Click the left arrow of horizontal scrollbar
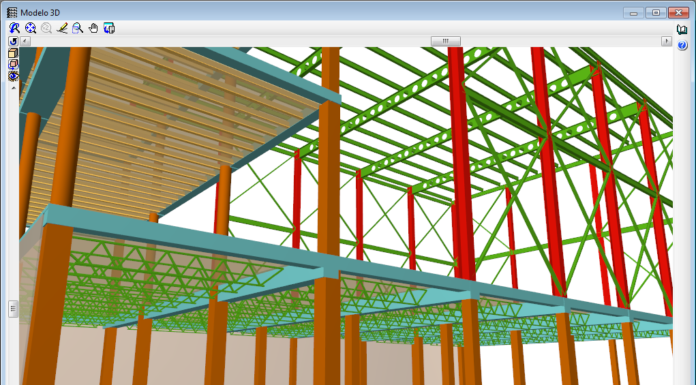Screen dimensions: 696x385 pyautogui.click(x=25, y=41)
